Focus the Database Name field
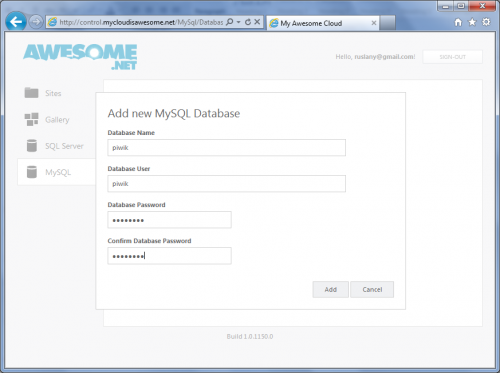Viewport: 500px width, 373px height. (x=226, y=148)
